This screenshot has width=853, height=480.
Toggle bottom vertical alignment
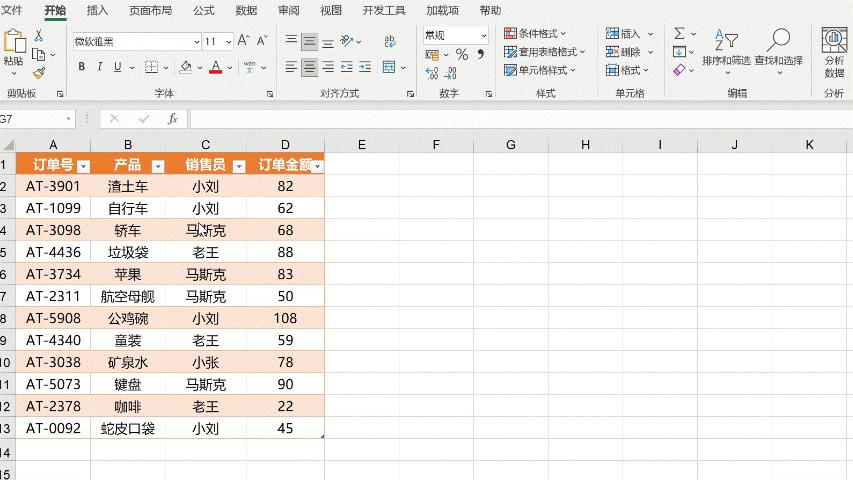[x=328, y=42]
